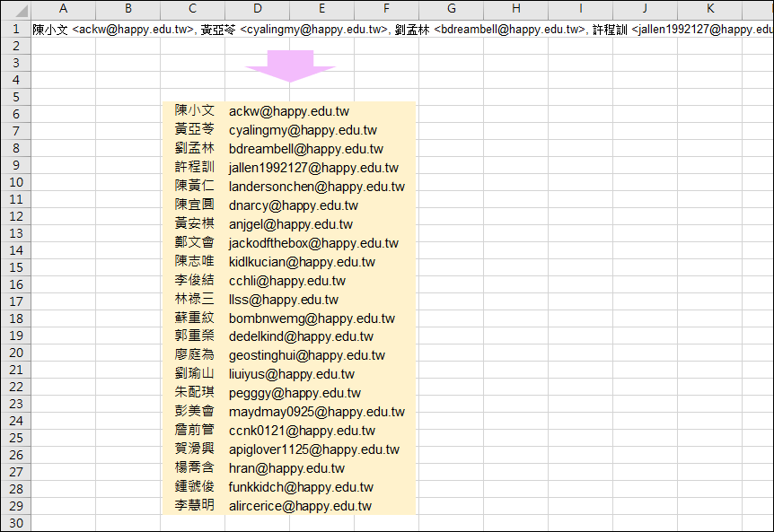Image resolution: width=774 pixels, height=532 pixels.
Task: Click the email kidlkucian@happy.edu.tw
Action: click(x=302, y=262)
